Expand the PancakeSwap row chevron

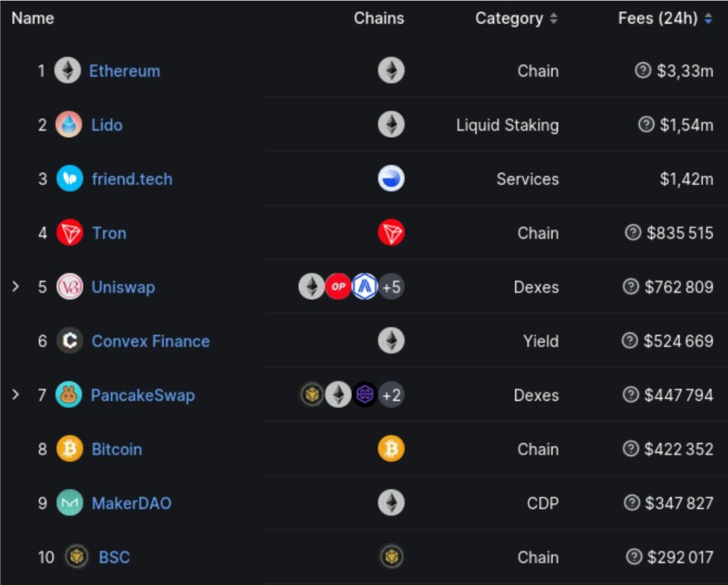pos(16,395)
